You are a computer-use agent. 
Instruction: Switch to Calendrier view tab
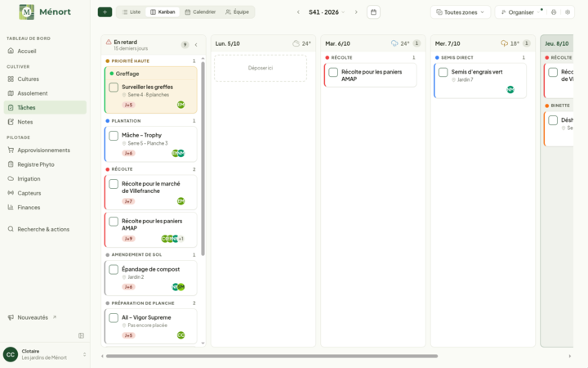200,12
